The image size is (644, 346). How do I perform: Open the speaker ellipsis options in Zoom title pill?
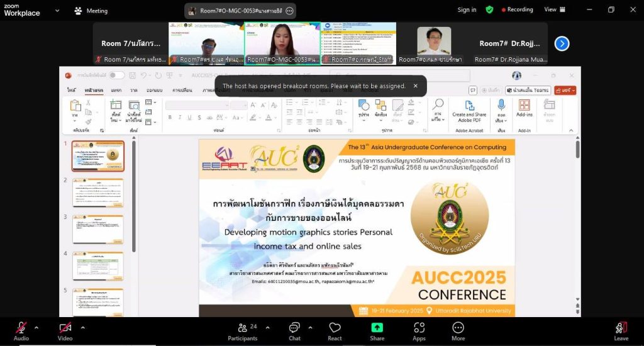point(289,11)
